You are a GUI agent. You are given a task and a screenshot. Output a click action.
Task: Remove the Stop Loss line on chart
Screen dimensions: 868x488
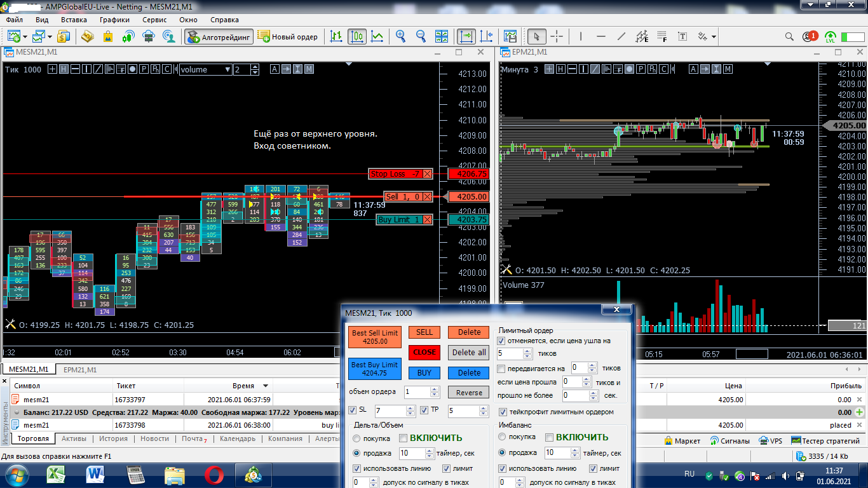coord(427,174)
